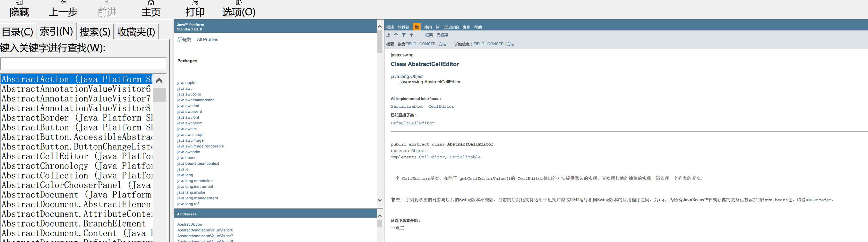Select AbstractBorder in the index list
868x242 pixels.
click(77, 118)
